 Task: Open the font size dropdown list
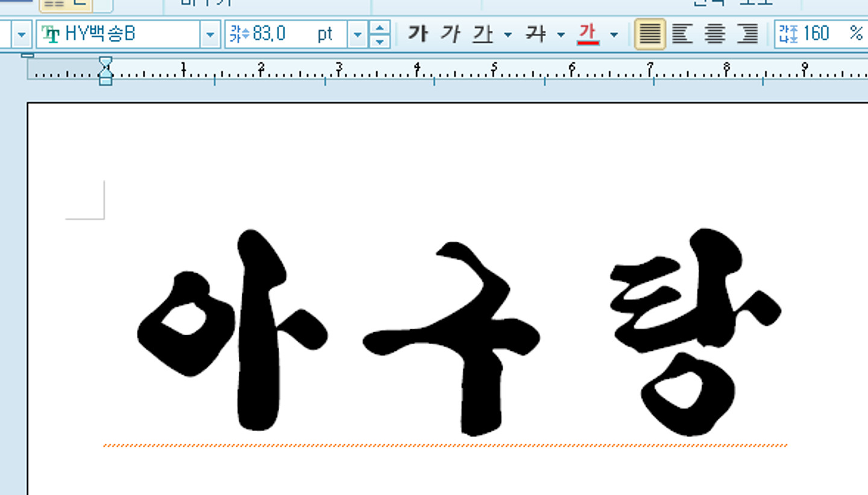coord(357,34)
